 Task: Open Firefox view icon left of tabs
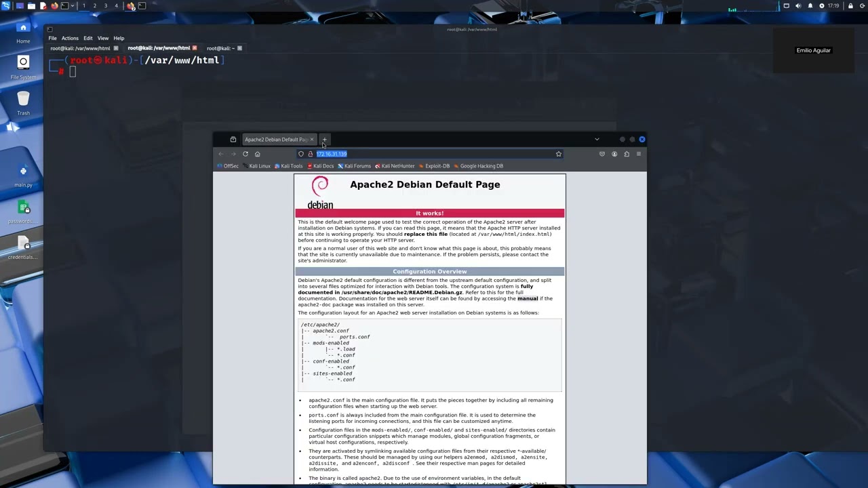point(233,140)
